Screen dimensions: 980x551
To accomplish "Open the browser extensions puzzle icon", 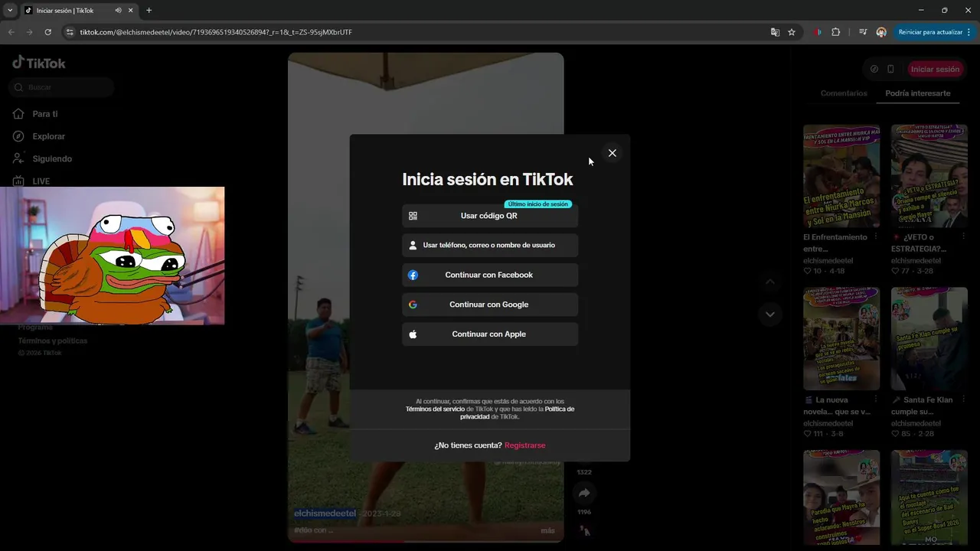I will click(x=835, y=32).
